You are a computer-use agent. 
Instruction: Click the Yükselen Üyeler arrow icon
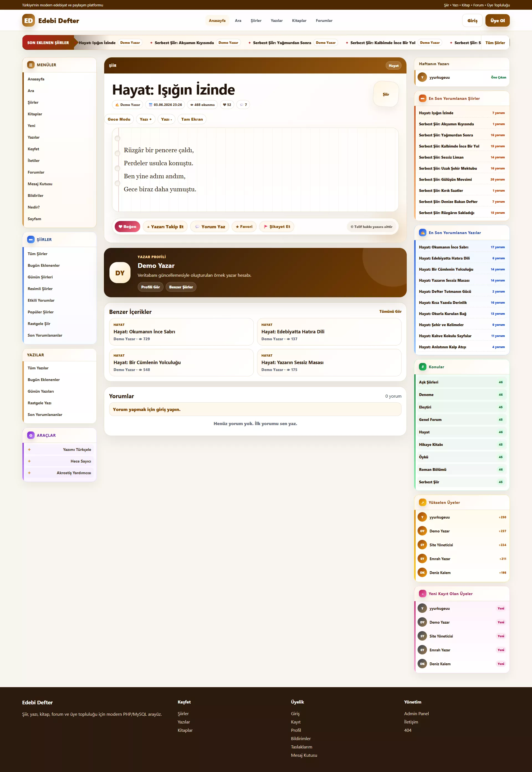[423, 502]
